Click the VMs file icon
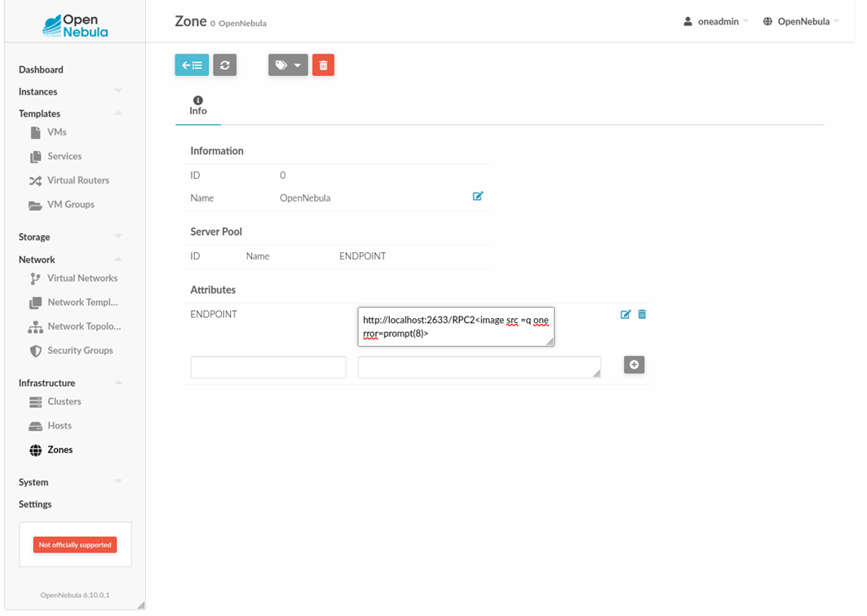This screenshot has width=867, height=616. coord(35,133)
